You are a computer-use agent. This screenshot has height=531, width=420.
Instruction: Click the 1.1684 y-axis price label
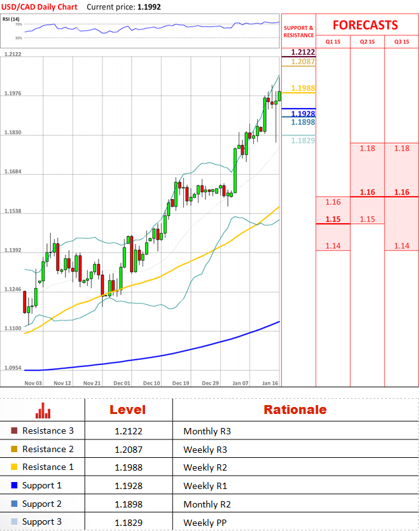(13, 171)
